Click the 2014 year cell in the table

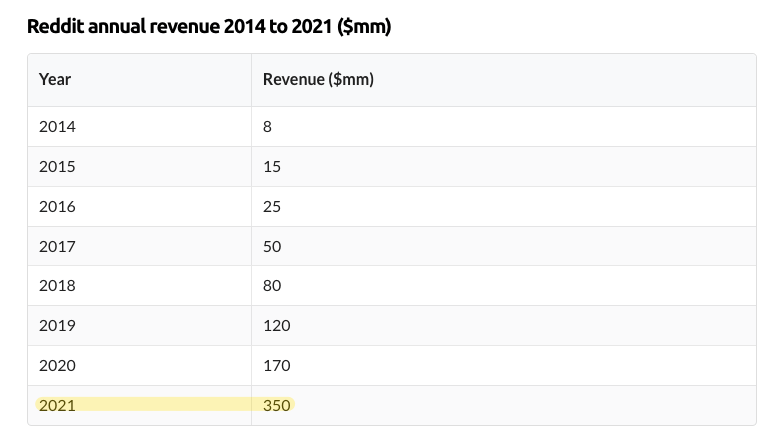pos(57,126)
